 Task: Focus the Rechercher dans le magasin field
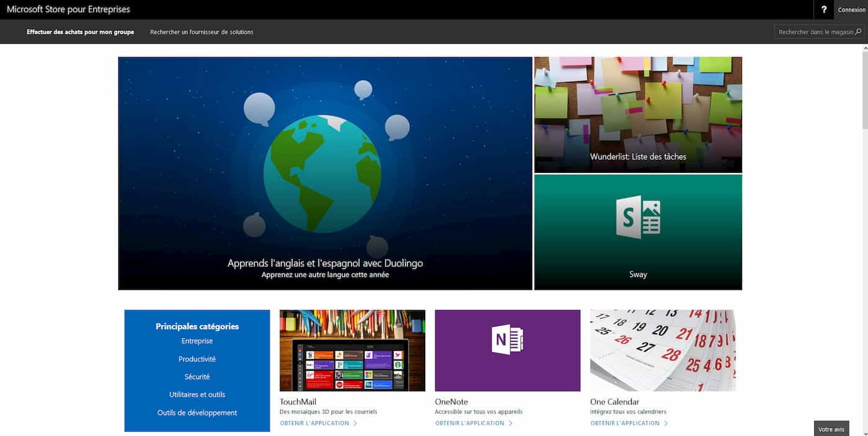click(x=819, y=32)
